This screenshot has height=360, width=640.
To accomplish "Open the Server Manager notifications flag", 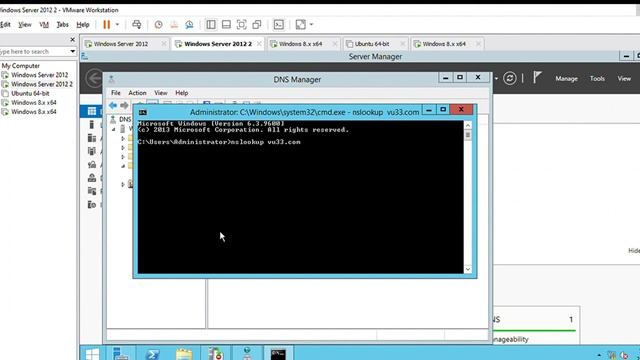I will click(x=537, y=78).
